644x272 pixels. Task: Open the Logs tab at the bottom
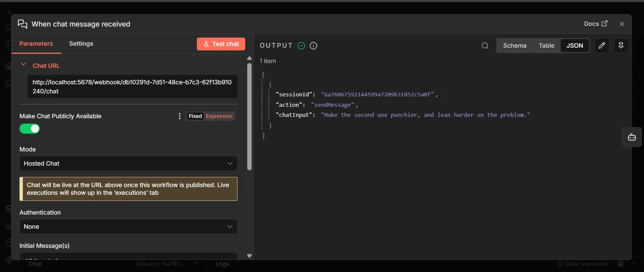coord(222,264)
